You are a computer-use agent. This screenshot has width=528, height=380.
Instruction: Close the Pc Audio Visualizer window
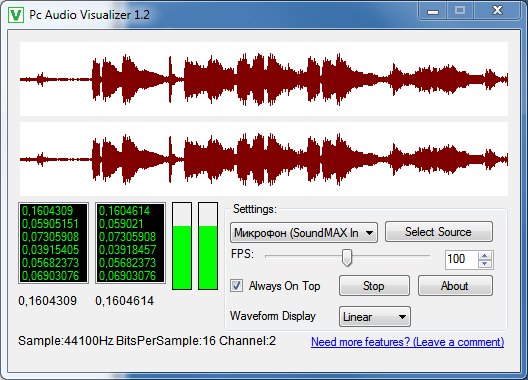497,10
